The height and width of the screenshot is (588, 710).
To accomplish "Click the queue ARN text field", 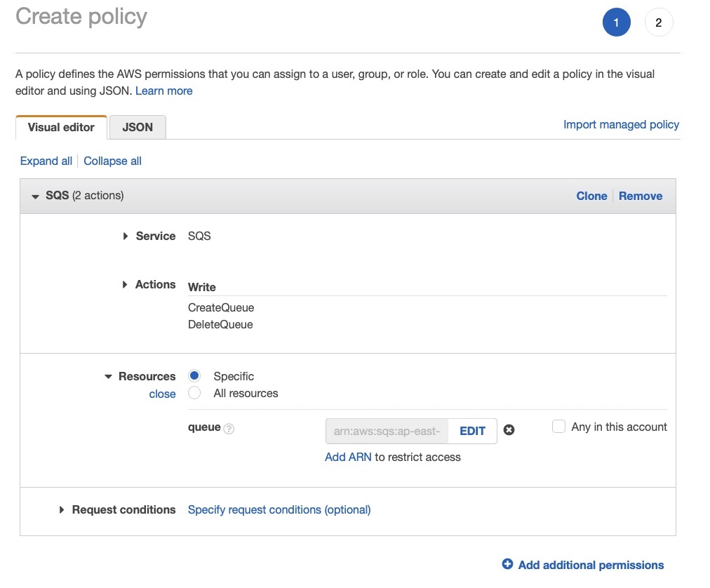I will coord(387,431).
